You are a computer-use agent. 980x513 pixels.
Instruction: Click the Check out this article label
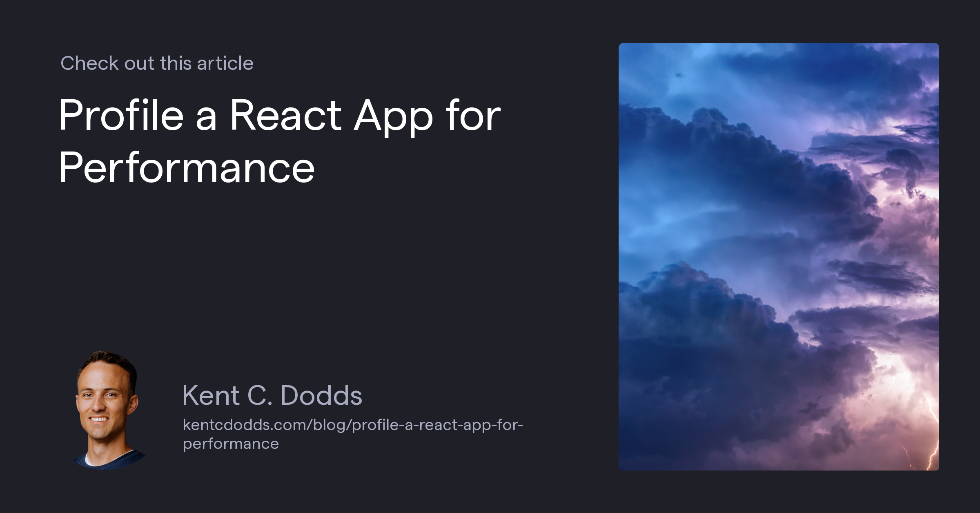click(x=157, y=63)
